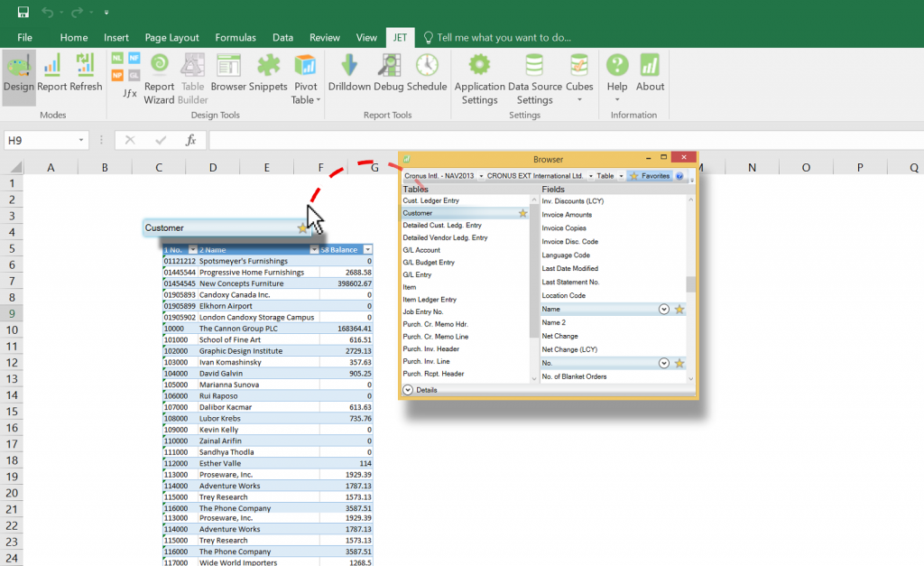Image resolution: width=924 pixels, height=566 pixels.
Task: Open the Jfx function wizard
Action: tap(130, 93)
